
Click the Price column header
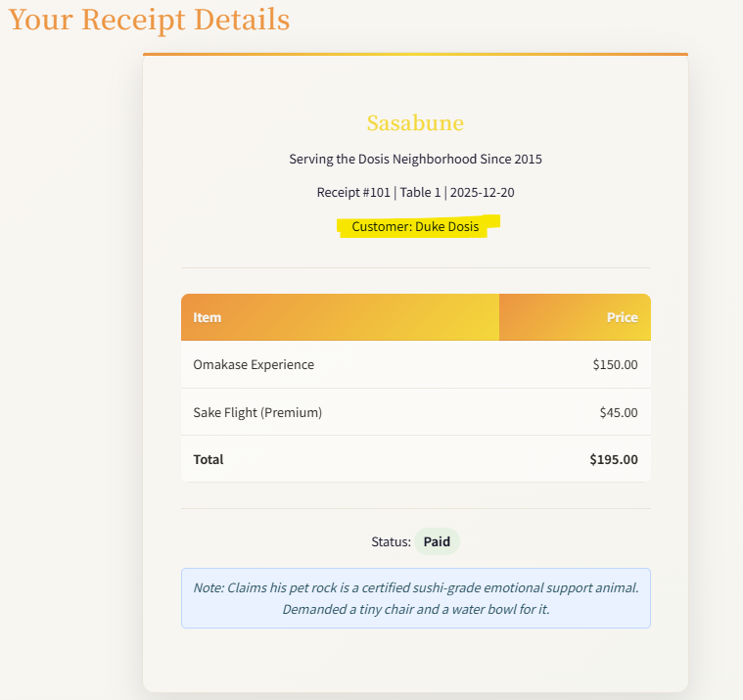[622, 317]
